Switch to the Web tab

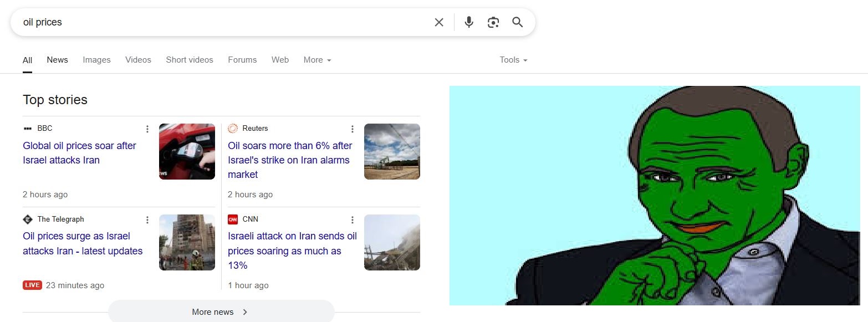click(280, 60)
